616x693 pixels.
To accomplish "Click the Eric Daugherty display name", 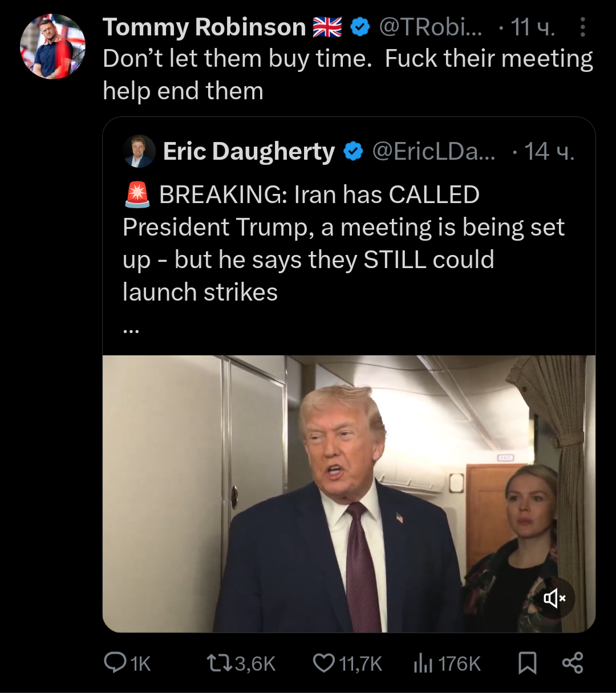I will tap(249, 151).
